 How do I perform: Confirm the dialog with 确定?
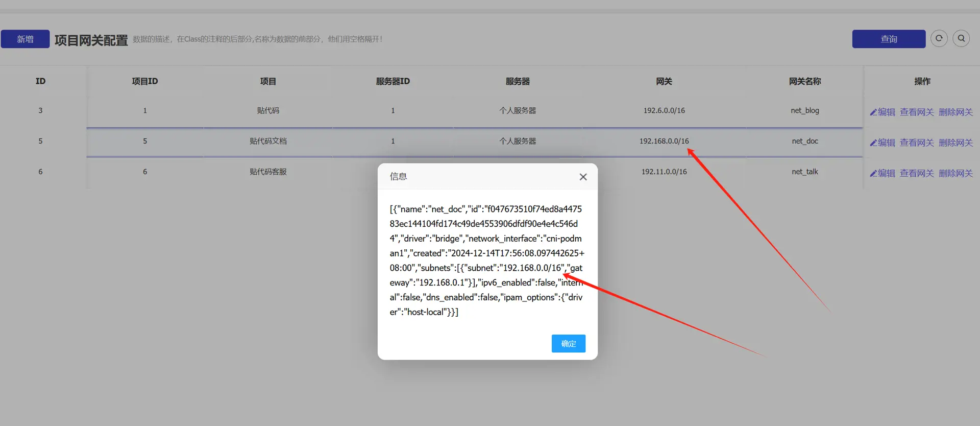[x=568, y=344]
